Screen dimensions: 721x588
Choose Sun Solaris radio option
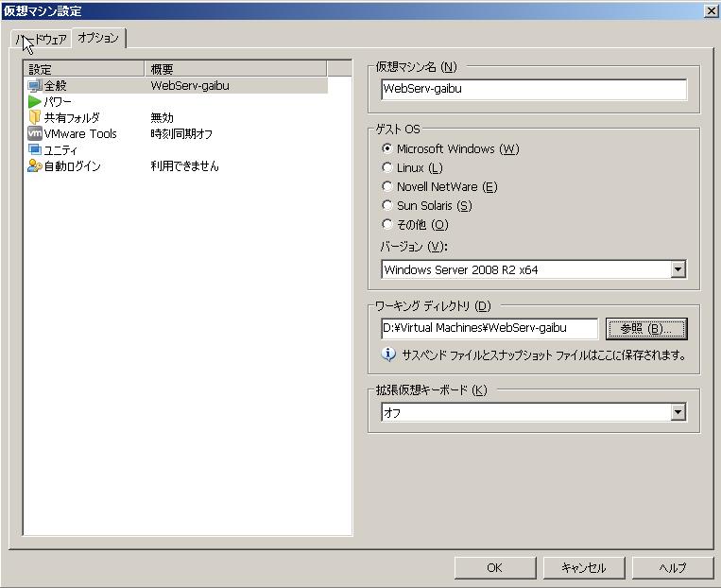(x=387, y=205)
